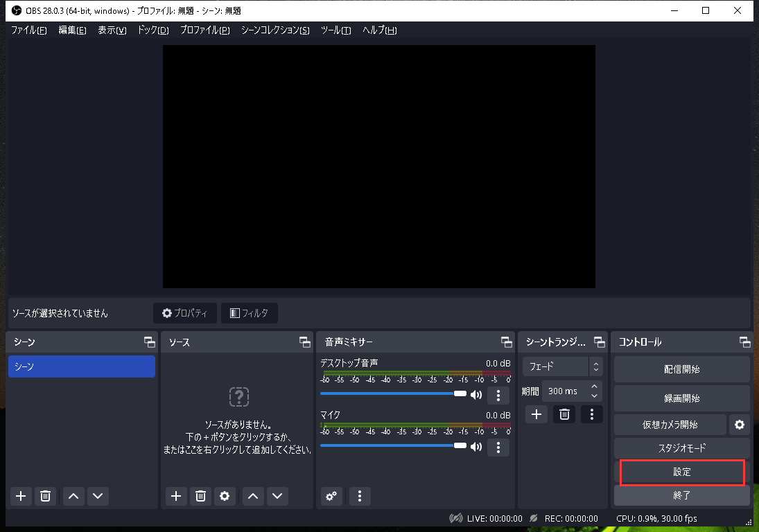This screenshot has width=759, height=532.
Task: Select the シーン item in scenes list
Action: click(81, 366)
